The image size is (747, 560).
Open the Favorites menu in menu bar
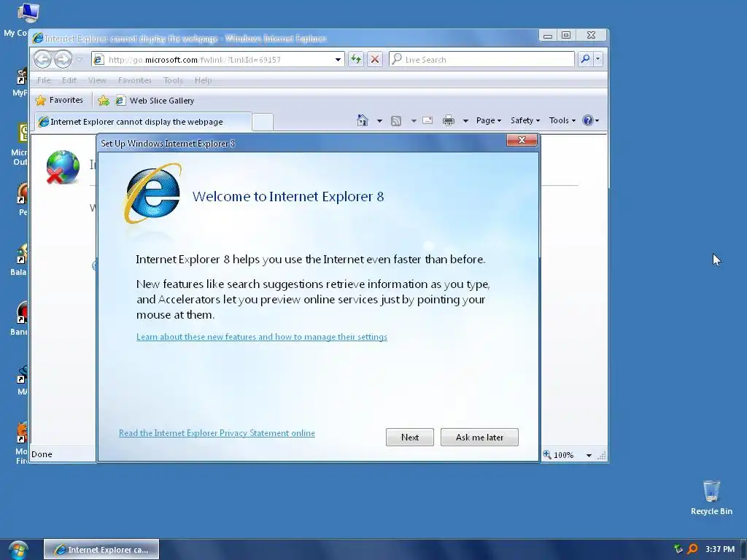(135, 80)
